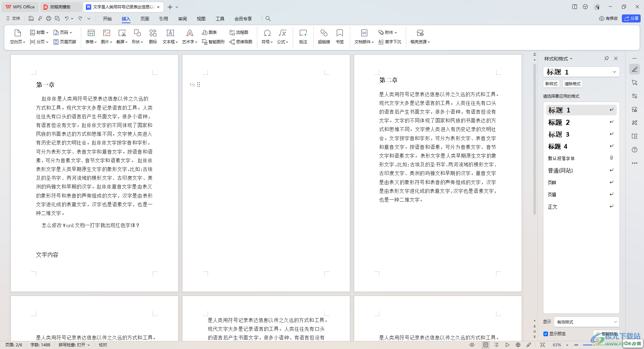Toggle 拼写检查 spell check in status bar
This screenshot has height=349, width=644.
74,345
